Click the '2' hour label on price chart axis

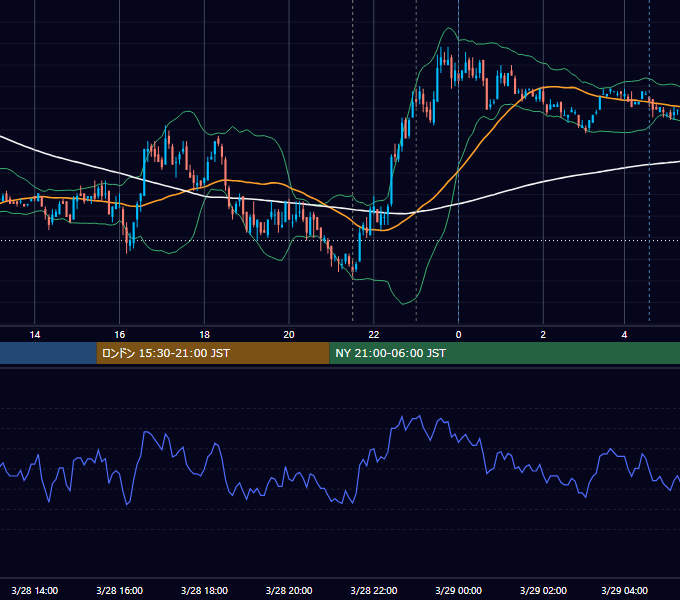coord(543,335)
